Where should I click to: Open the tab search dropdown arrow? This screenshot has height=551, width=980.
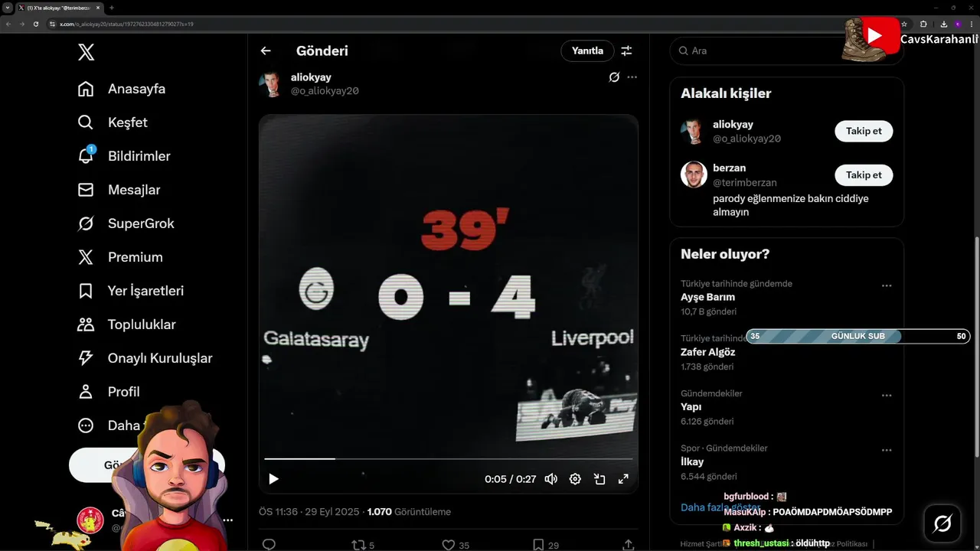click(x=7, y=8)
